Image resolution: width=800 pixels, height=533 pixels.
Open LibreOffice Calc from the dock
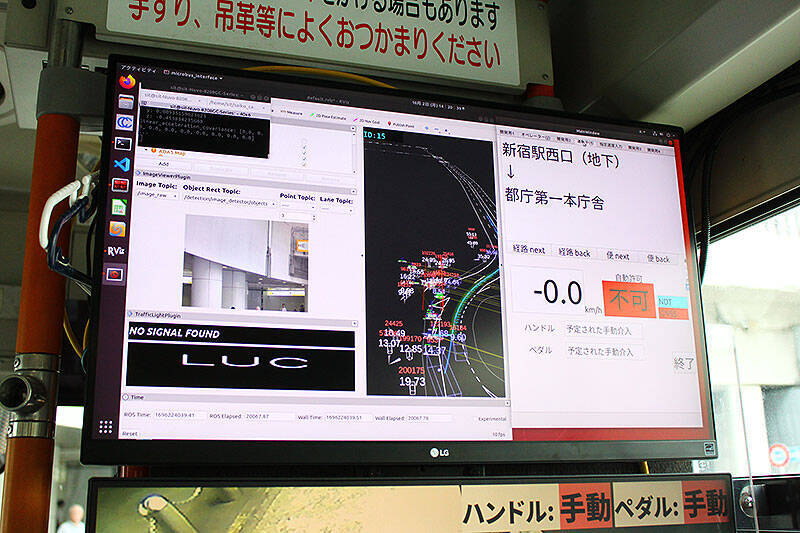[x=119, y=207]
